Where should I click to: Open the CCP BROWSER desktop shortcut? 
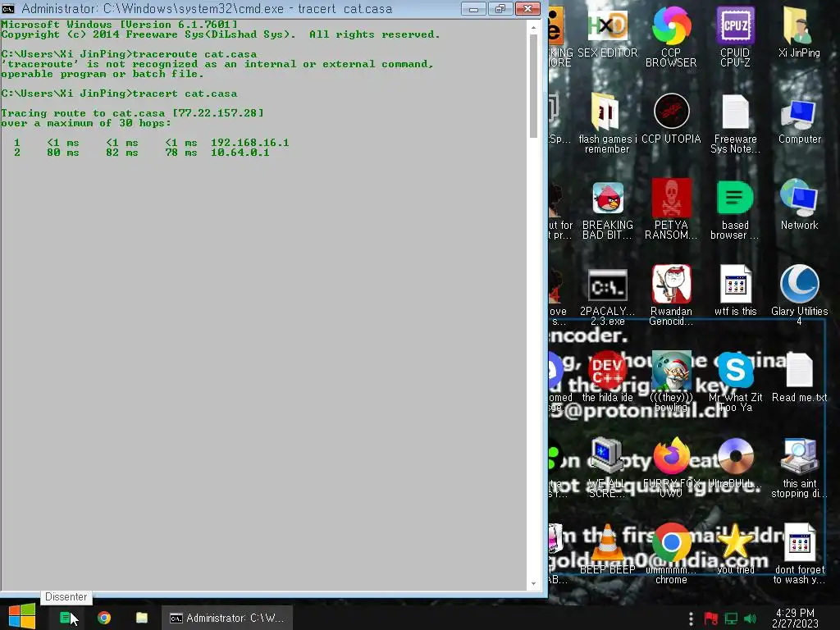pos(671,36)
